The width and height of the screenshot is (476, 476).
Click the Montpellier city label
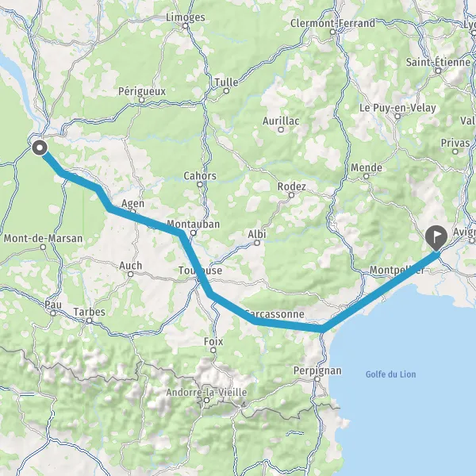pos(397,270)
